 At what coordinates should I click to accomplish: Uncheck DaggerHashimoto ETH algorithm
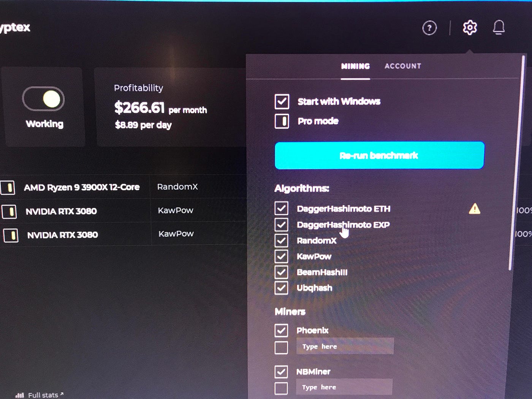[281, 208]
